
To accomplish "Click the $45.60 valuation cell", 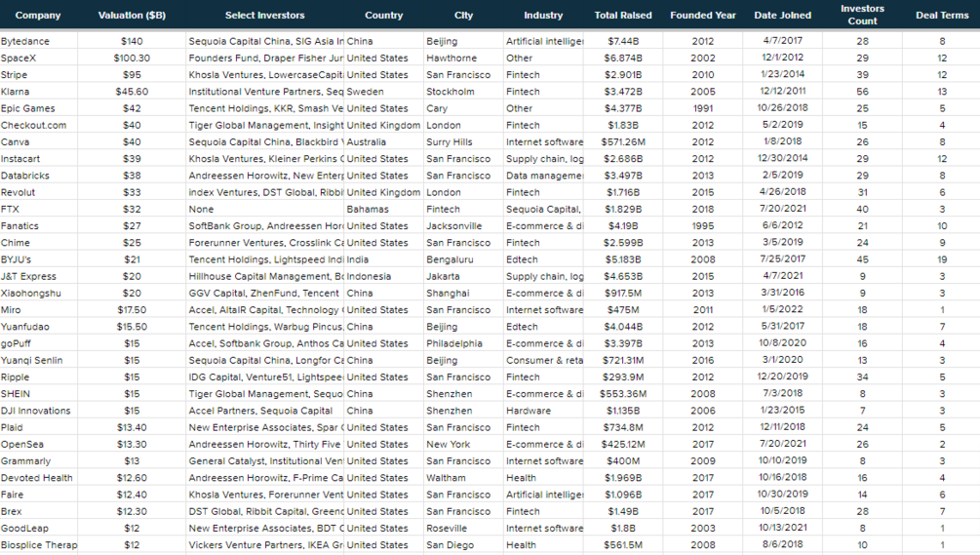I will click(132, 92).
